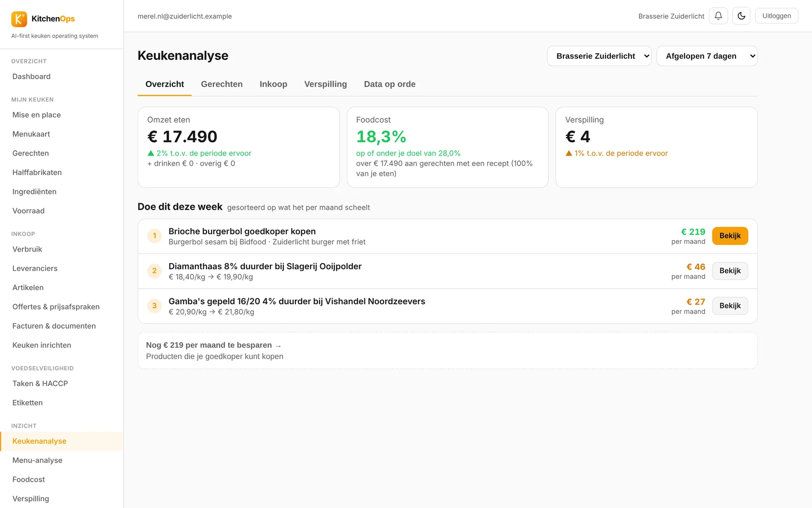The image size is (812, 508).
Task: Open Foodcost in the sidebar
Action: pos(61,480)
